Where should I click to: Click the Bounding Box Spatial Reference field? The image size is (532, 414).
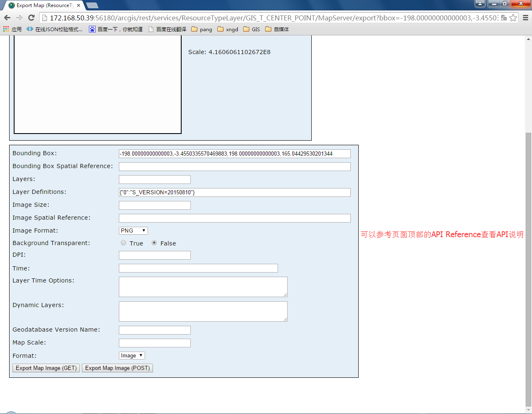[x=235, y=166]
